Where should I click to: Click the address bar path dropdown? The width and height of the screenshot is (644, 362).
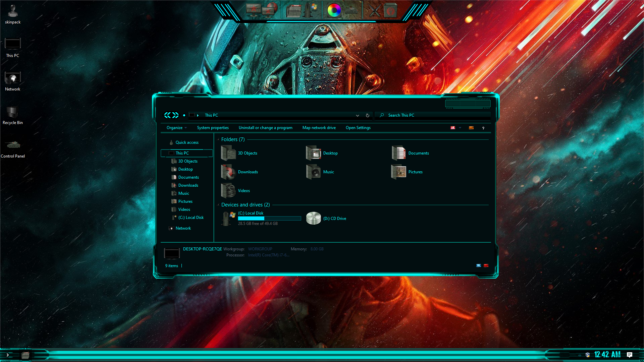tap(357, 115)
